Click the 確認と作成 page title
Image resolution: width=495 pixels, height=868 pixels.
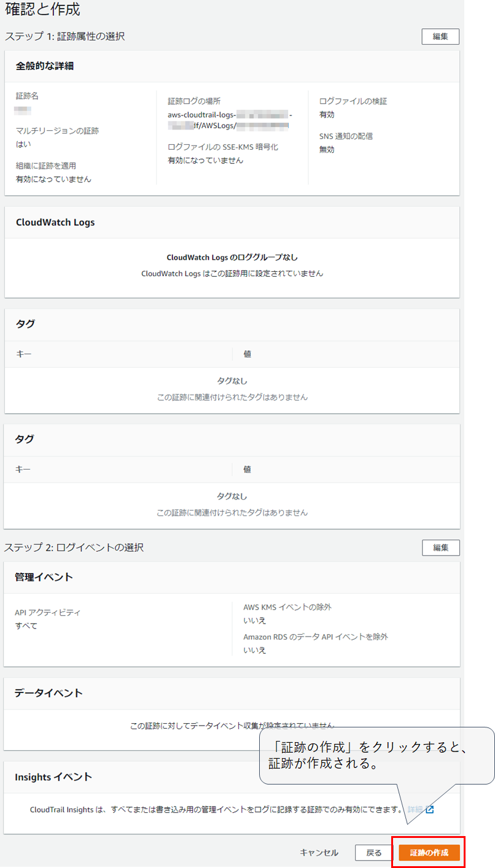(x=42, y=10)
